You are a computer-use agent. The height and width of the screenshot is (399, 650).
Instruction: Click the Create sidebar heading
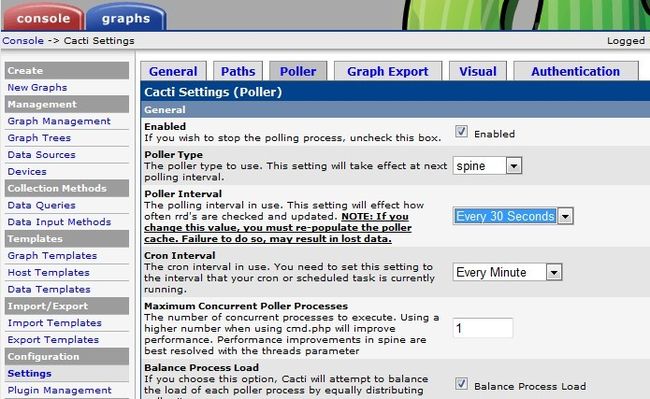pos(67,70)
